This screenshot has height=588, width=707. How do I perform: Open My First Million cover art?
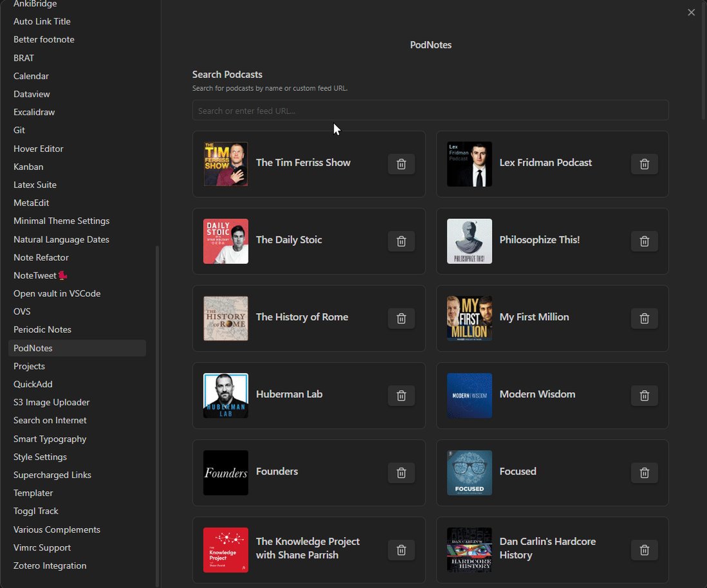point(469,318)
